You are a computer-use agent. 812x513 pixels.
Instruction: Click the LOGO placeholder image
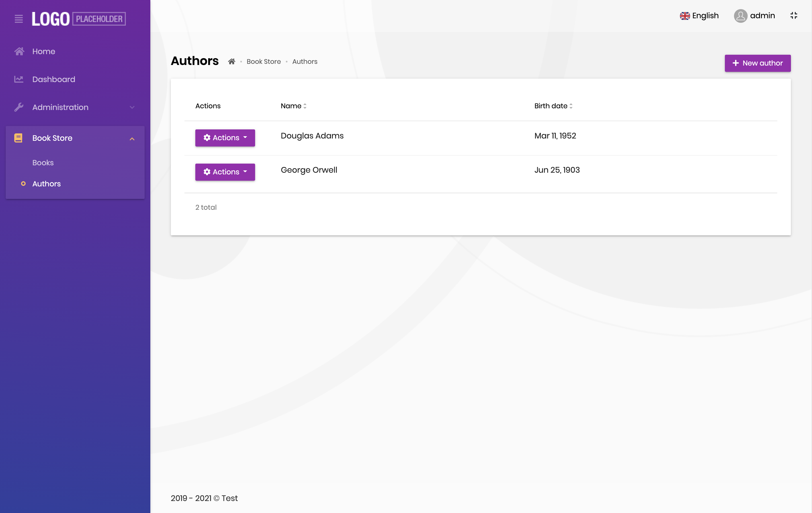[x=79, y=19]
